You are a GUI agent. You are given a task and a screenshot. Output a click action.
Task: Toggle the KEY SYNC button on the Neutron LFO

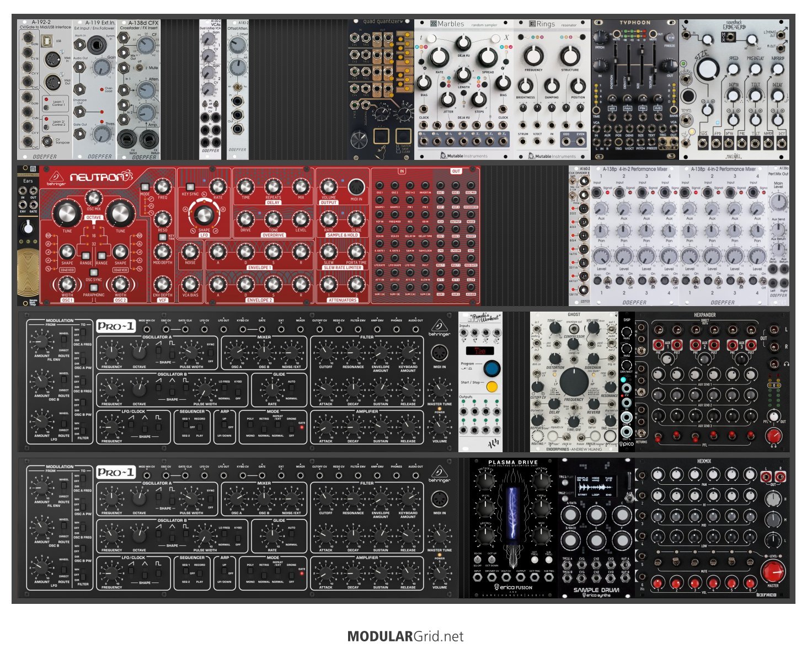coord(190,187)
